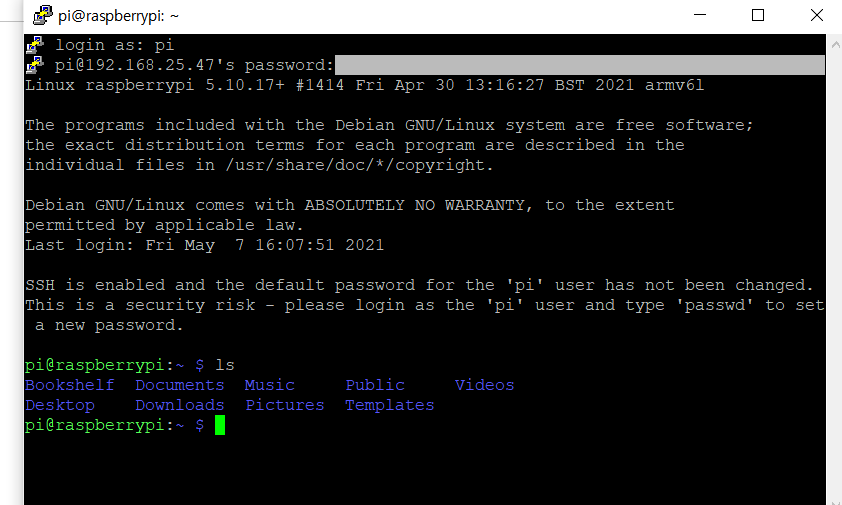Screen dimensions: 842x505
Task: Click the greyed-out password field
Action: tap(579, 65)
